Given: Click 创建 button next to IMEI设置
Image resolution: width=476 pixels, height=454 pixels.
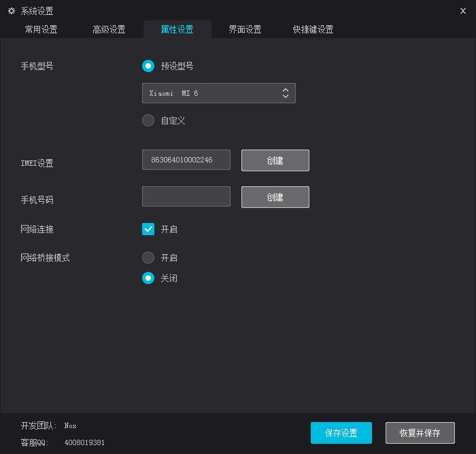Looking at the screenshot, I should (x=275, y=160).
